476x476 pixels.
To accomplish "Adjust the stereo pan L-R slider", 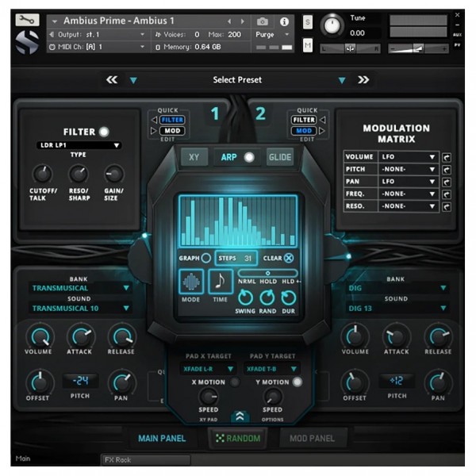I will tap(350, 48).
